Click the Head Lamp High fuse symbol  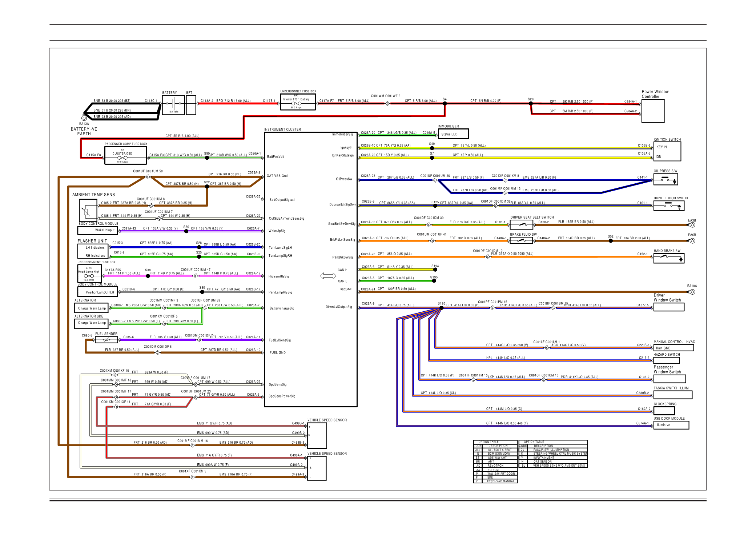pos(89,276)
